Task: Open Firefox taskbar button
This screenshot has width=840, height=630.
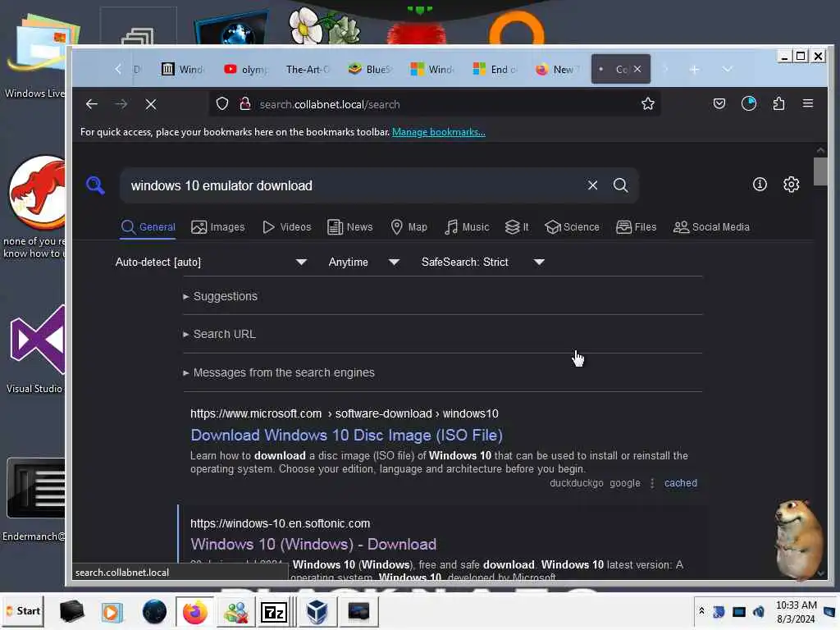Action: 194,612
